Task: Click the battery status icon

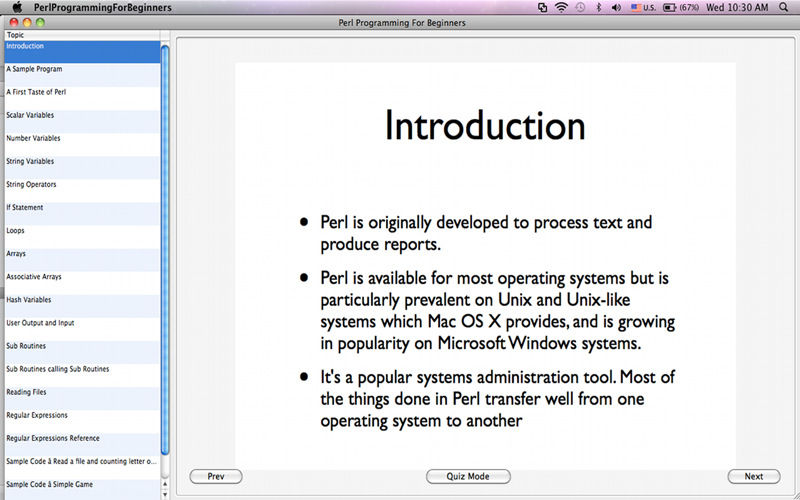Action: (x=681, y=8)
